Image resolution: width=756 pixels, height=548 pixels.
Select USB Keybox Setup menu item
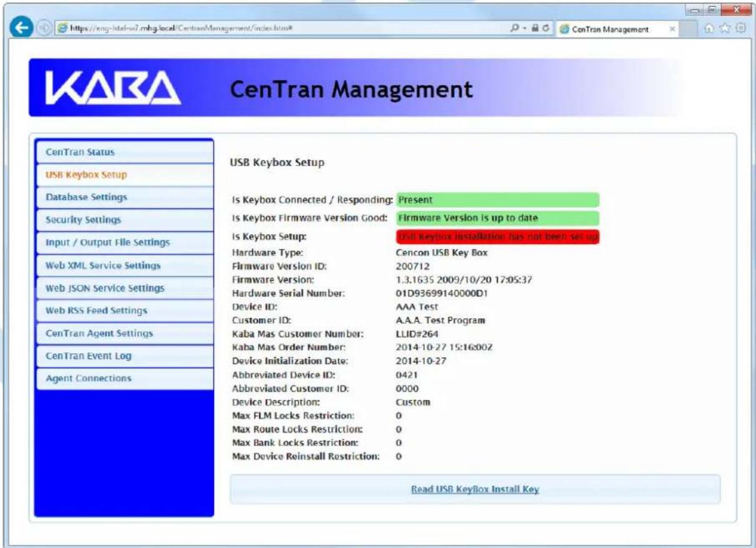125,175
